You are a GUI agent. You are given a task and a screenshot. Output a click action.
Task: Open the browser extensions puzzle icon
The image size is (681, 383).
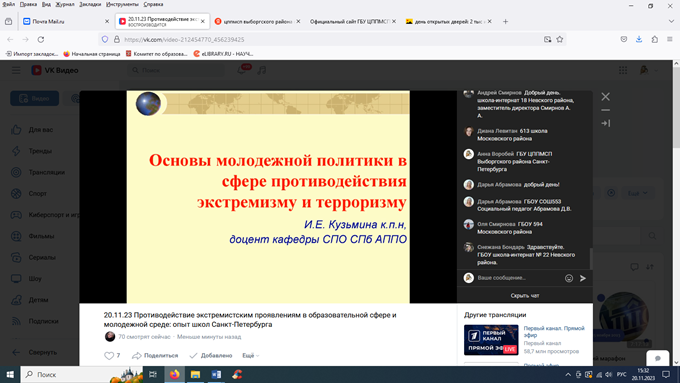tap(654, 39)
